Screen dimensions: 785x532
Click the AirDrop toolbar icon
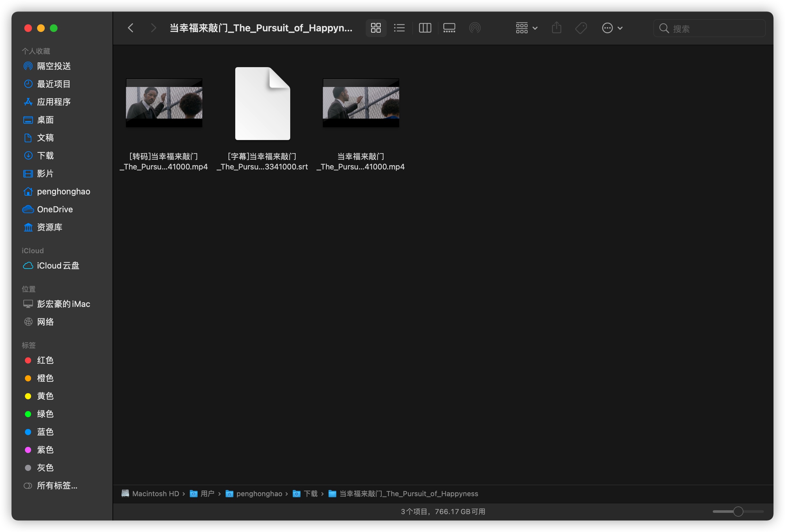point(475,28)
